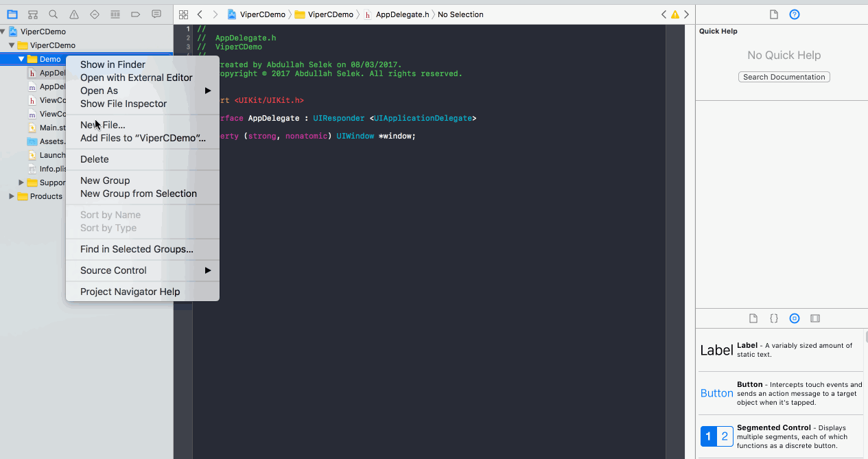Select the ViperCDemo project icon in navigator
This screenshot has height=459, width=868.
(x=13, y=32)
